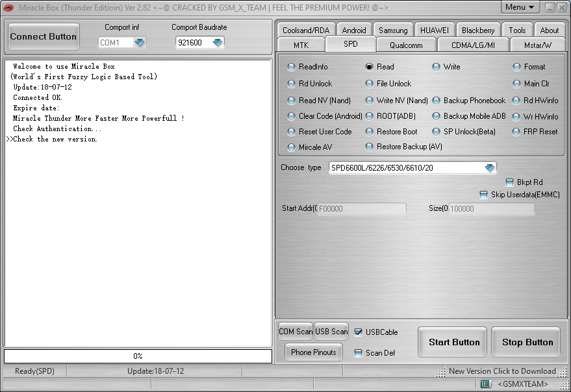The width and height of the screenshot is (571, 392).
Task: Click the 0% progress bar
Action: (x=138, y=356)
